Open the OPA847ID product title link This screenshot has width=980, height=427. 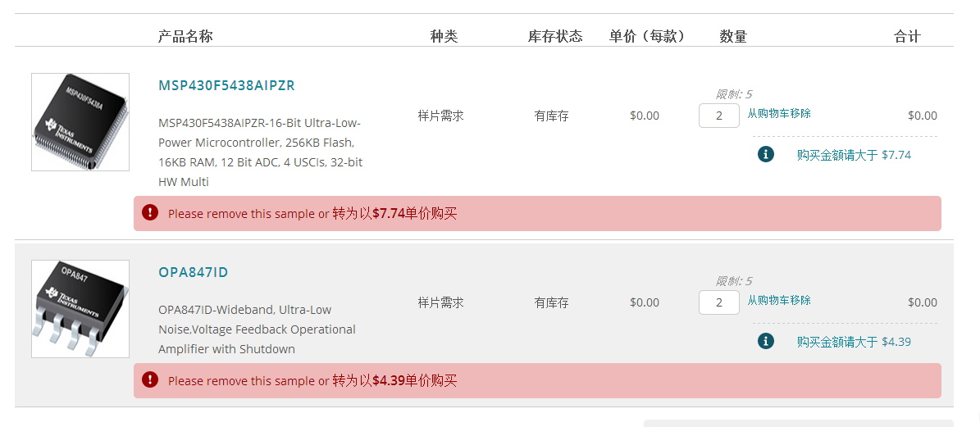coord(194,272)
